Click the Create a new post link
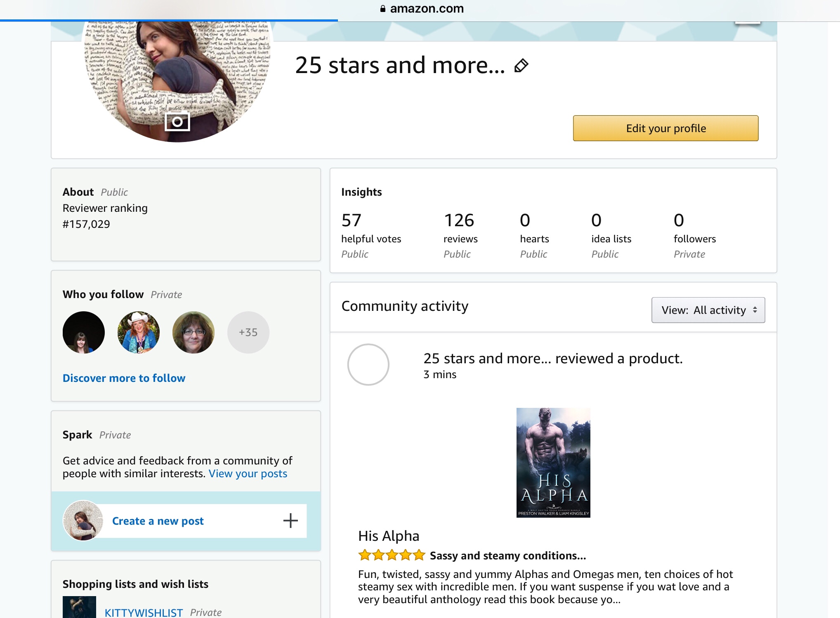Viewport: 840px width, 618px height. (x=158, y=521)
